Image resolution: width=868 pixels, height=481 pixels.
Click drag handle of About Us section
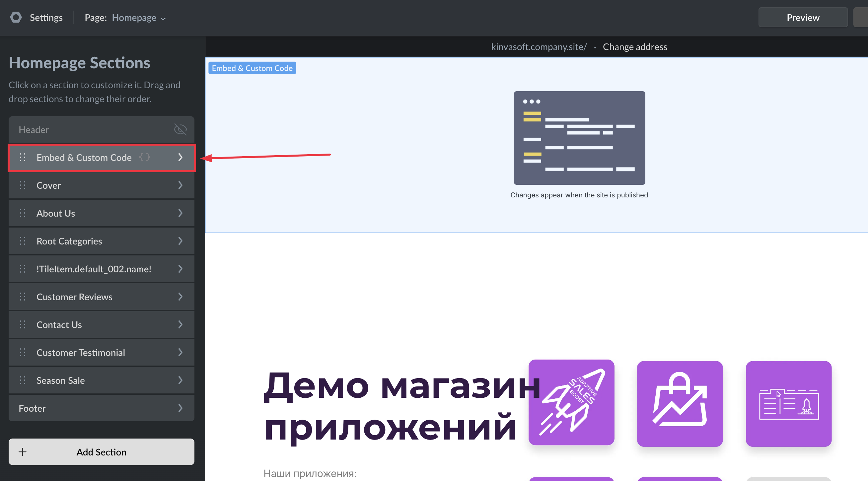click(23, 213)
